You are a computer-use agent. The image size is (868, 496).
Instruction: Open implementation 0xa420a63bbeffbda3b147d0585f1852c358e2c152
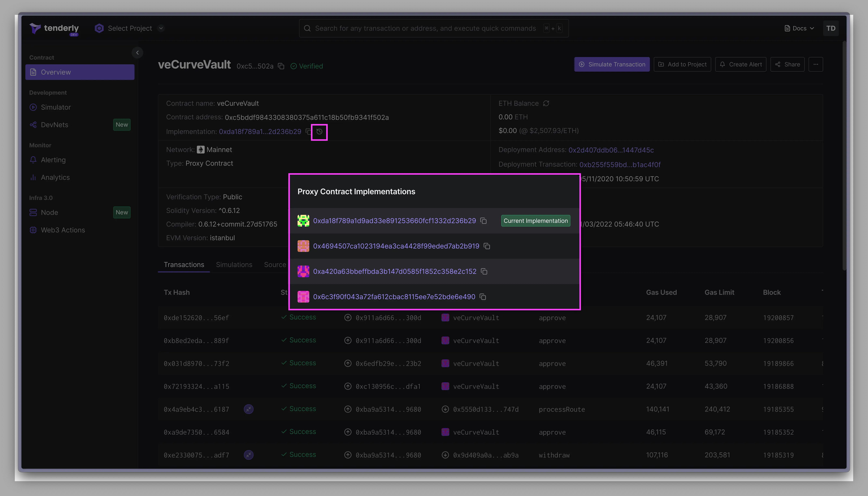tap(395, 272)
